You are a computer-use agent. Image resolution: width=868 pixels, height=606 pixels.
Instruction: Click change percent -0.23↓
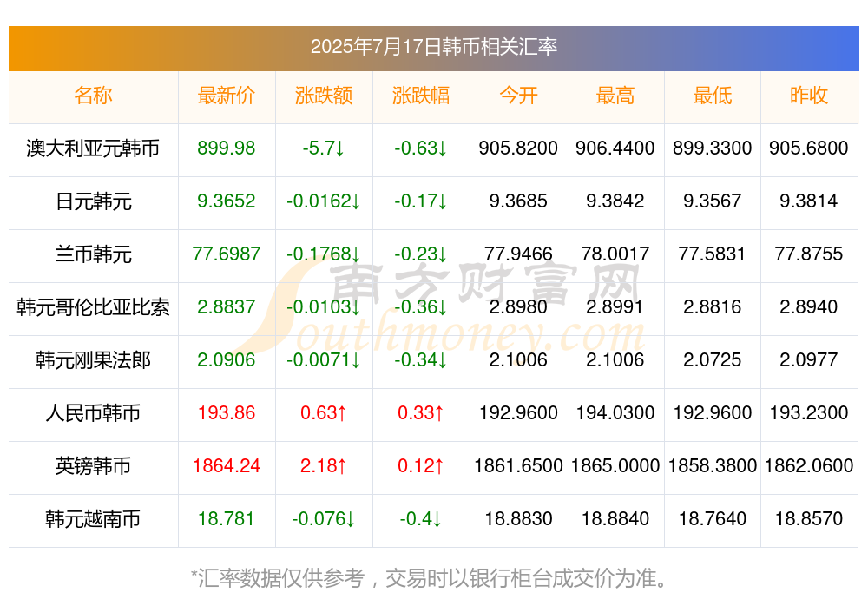pyautogui.click(x=421, y=254)
